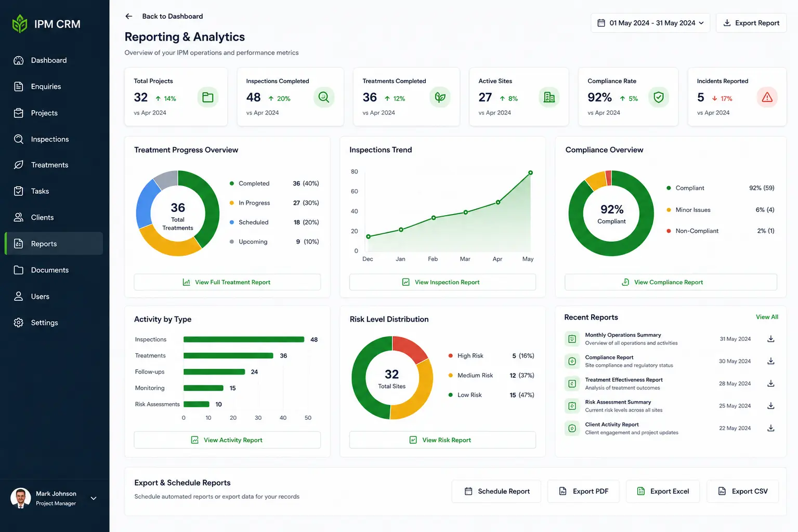Click View Full Treatment Report

pos(227,282)
